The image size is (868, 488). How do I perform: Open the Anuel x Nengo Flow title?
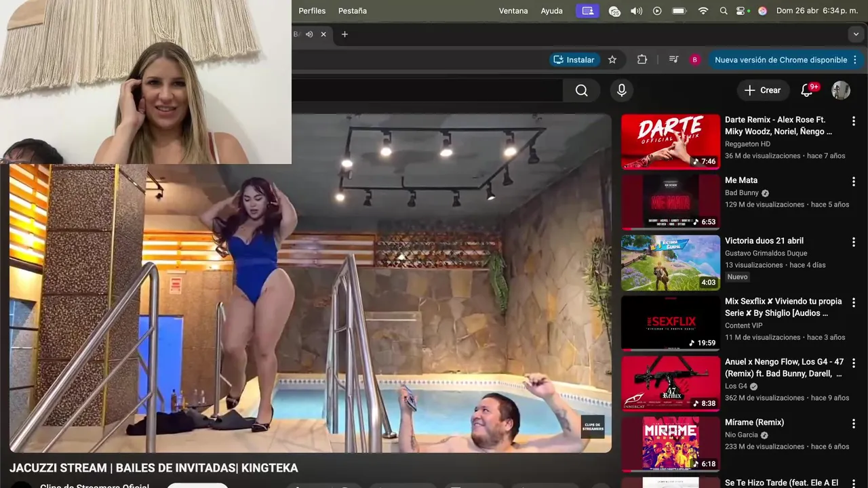click(785, 367)
